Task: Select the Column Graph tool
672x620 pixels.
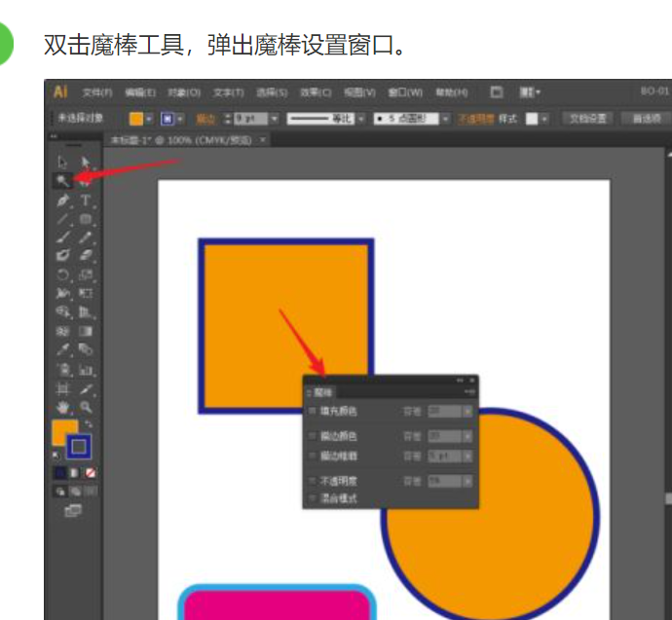Action: 86,370
